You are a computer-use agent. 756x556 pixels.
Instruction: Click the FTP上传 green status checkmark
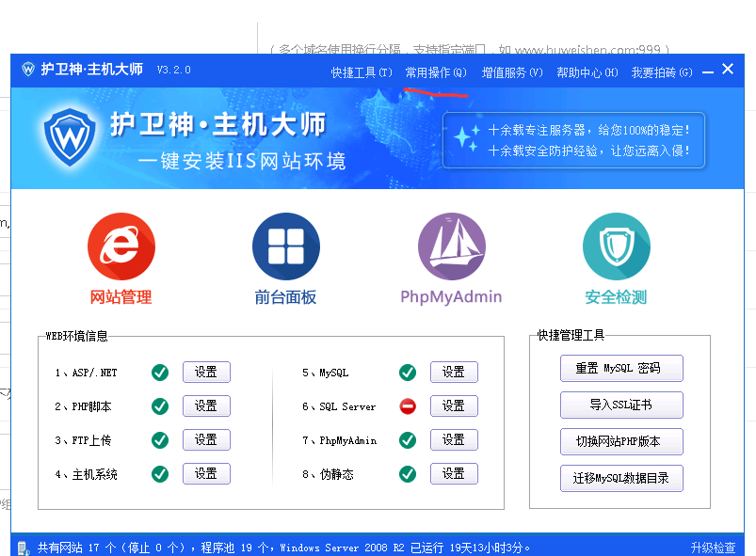coord(160,440)
